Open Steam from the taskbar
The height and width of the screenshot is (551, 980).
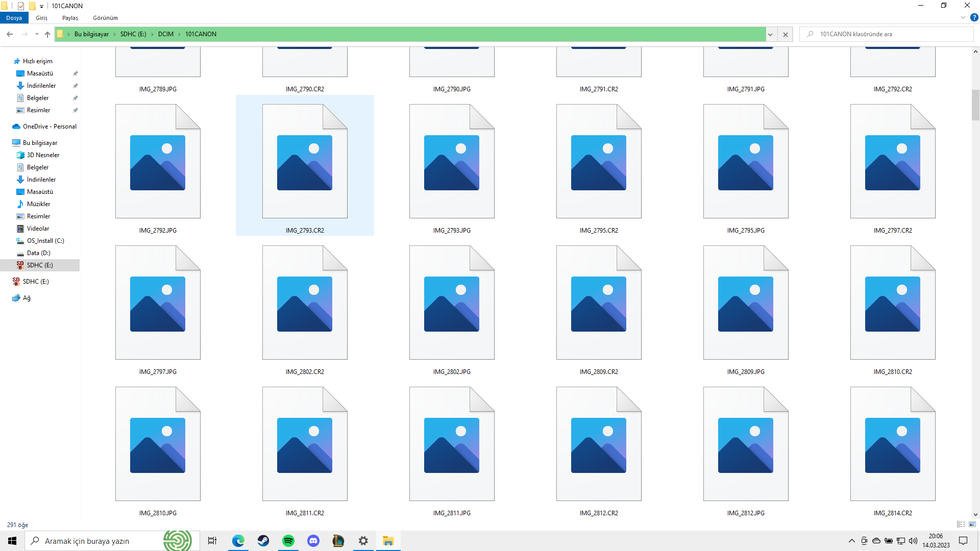click(263, 541)
